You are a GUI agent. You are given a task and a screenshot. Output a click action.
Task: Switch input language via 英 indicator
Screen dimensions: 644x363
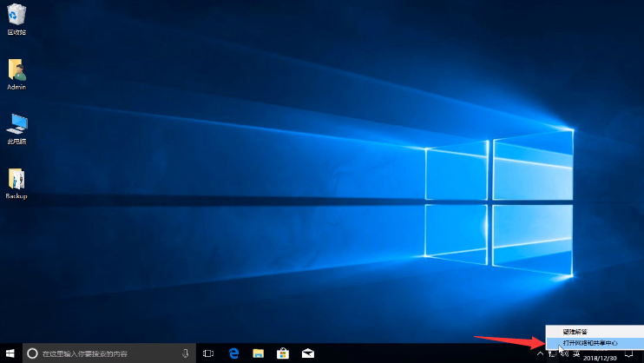576,353
